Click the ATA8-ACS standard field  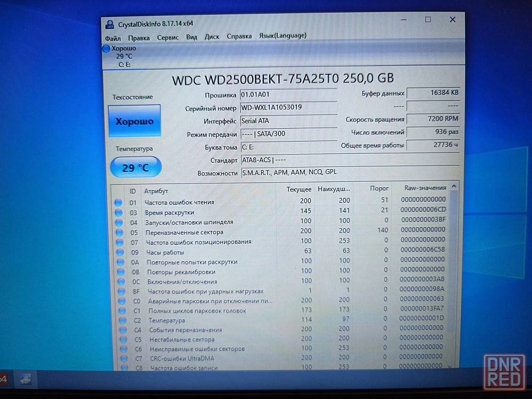coord(350,160)
